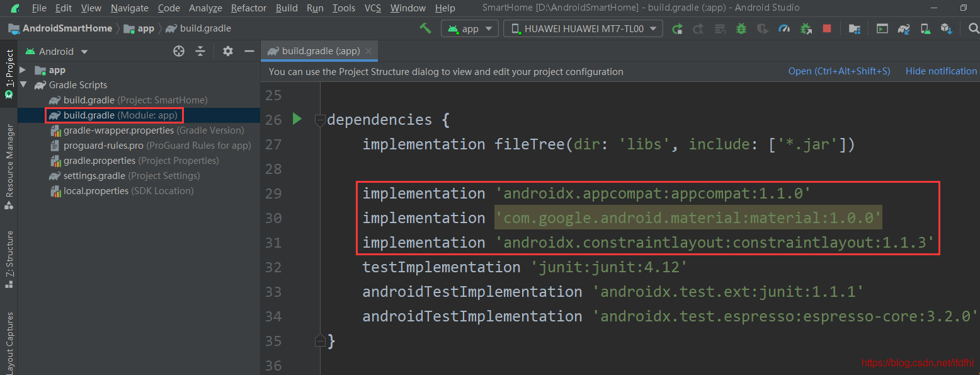Viewport: 980px width, 375px height.
Task: Select gradle-wrapper.properties file
Action: pyautogui.click(x=146, y=130)
